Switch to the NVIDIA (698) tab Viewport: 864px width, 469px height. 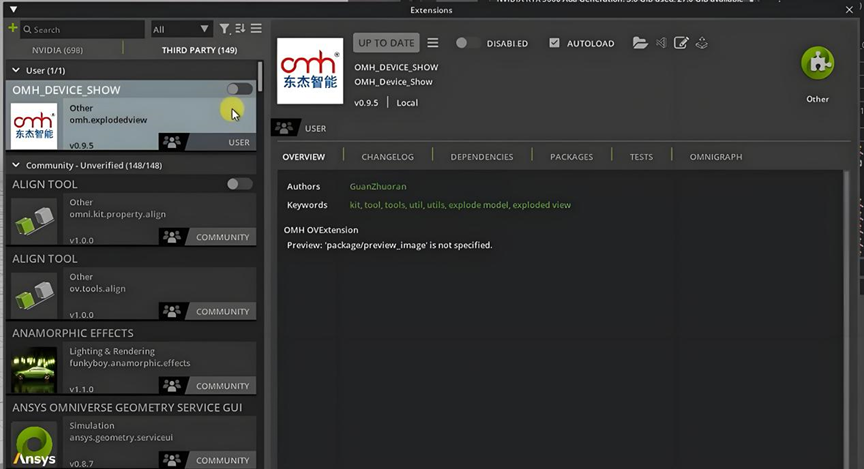point(57,50)
